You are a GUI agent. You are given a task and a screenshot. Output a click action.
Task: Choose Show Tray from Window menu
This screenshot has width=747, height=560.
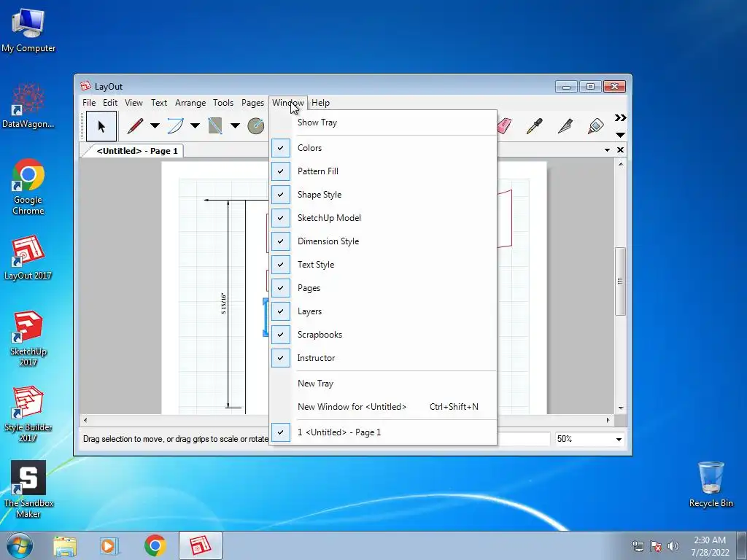pyautogui.click(x=383, y=122)
